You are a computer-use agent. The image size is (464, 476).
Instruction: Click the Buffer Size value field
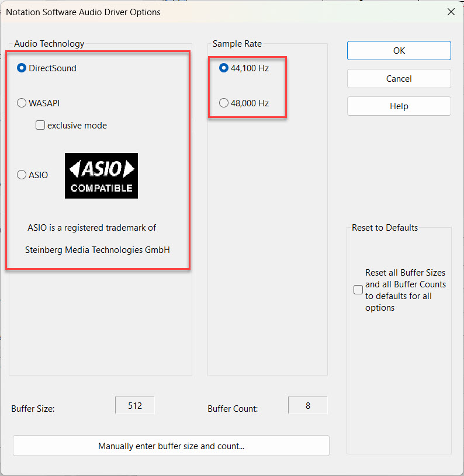pos(135,405)
